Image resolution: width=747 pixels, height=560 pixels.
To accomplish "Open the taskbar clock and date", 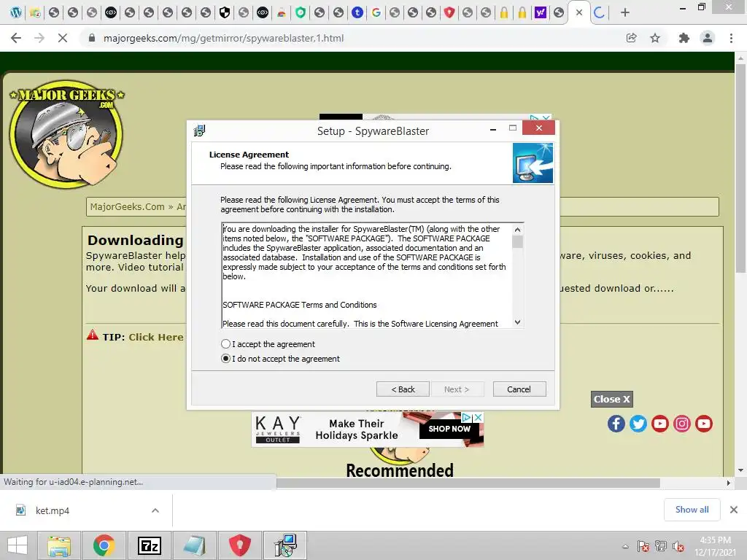I will click(715, 546).
